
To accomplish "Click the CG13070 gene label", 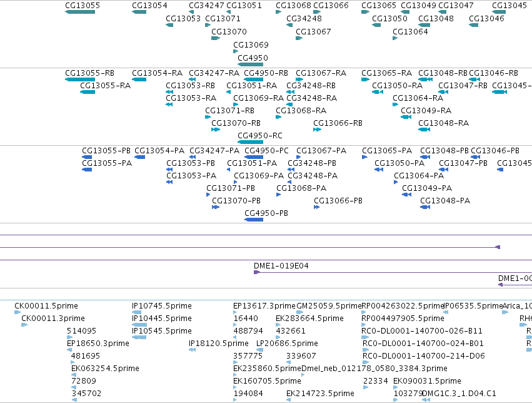I will (229, 31).
